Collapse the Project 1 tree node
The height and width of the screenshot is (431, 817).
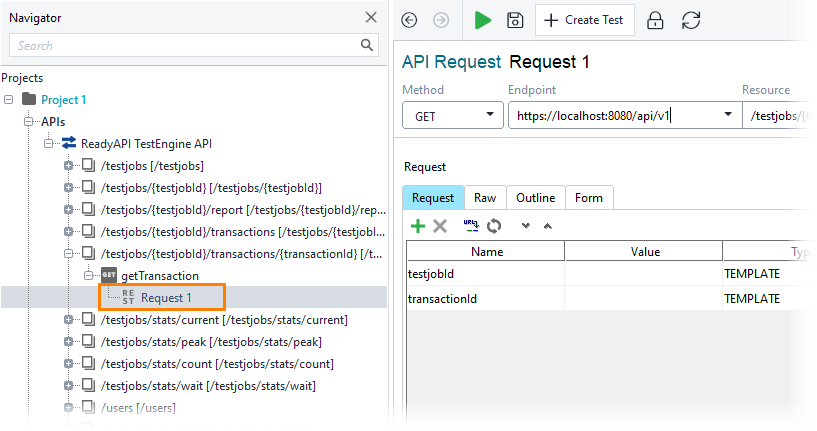tap(8, 99)
